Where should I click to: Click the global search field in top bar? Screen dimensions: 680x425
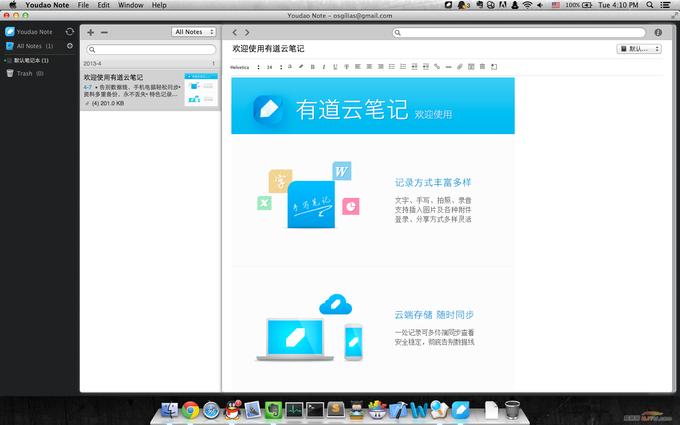coord(519,32)
